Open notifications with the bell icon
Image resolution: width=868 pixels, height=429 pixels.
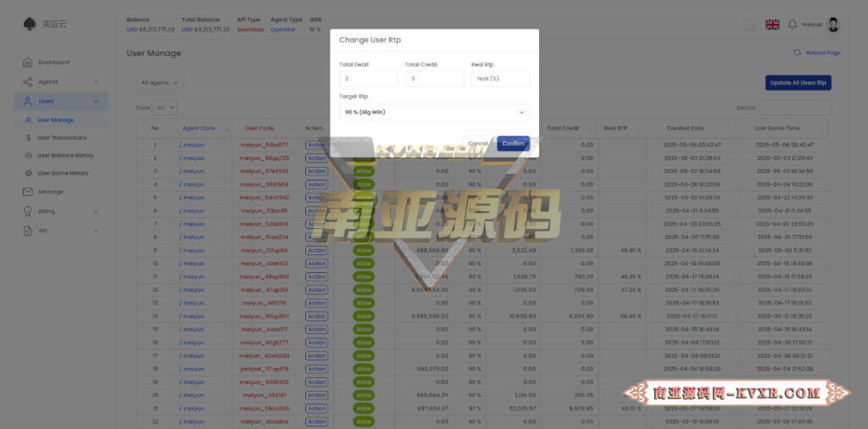[793, 25]
